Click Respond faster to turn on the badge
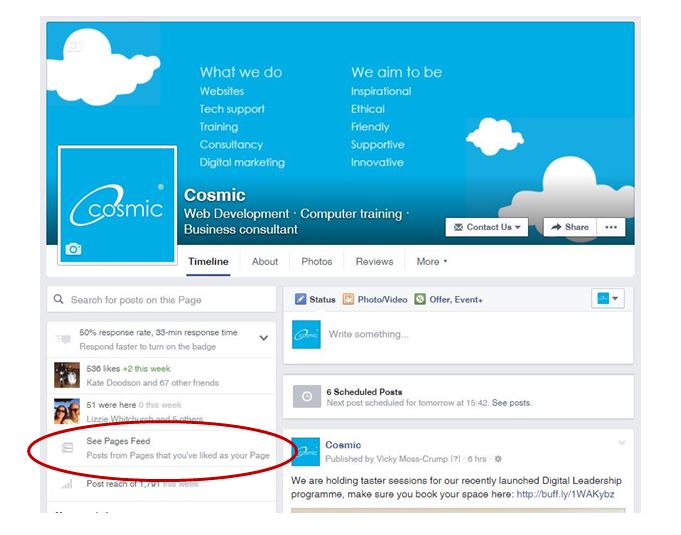This screenshot has height=535, width=681. 148,347
